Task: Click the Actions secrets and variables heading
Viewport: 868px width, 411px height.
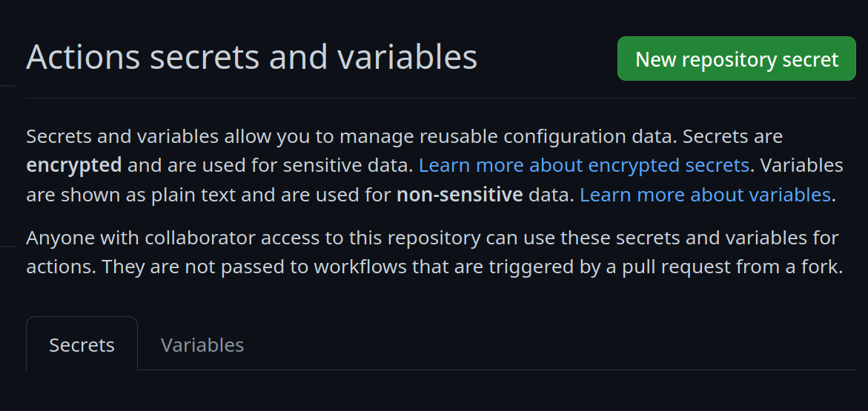Action: 251,58
